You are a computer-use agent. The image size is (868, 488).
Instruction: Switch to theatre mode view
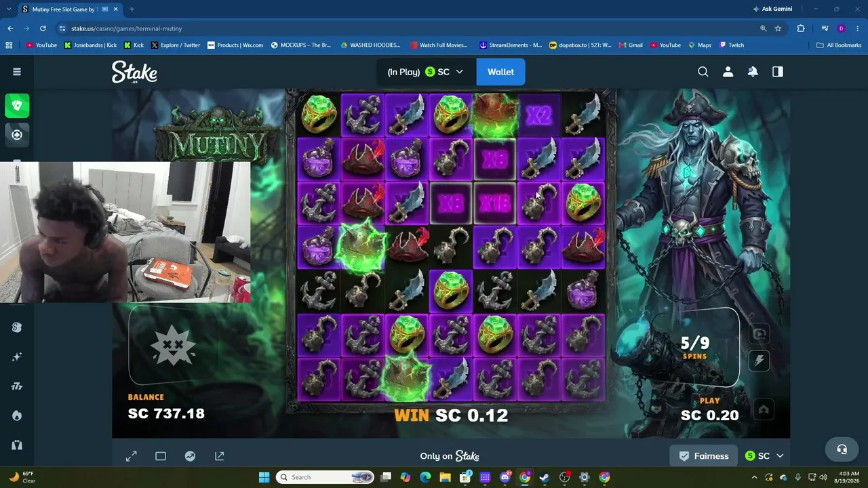[161, 456]
